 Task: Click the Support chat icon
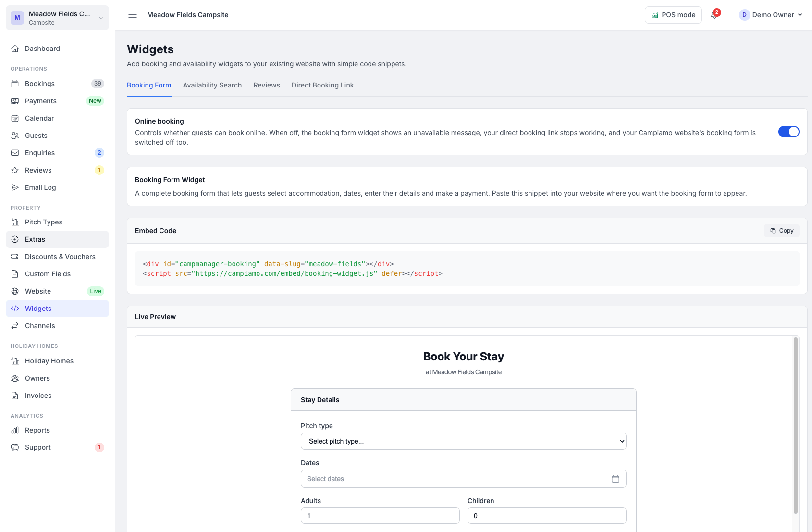15,447
